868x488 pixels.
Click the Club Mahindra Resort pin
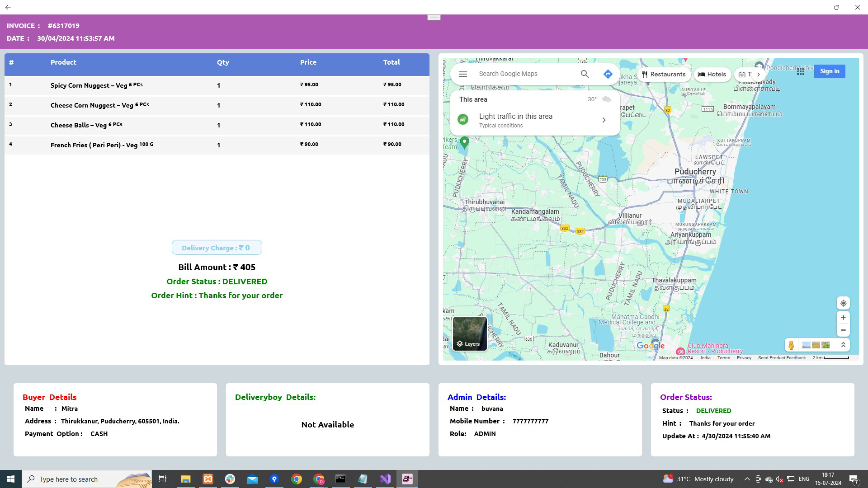coord(680,351)
